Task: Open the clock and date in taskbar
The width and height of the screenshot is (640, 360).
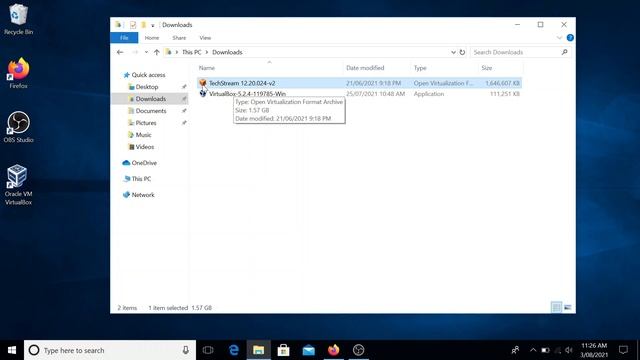Action: (594, 350)
